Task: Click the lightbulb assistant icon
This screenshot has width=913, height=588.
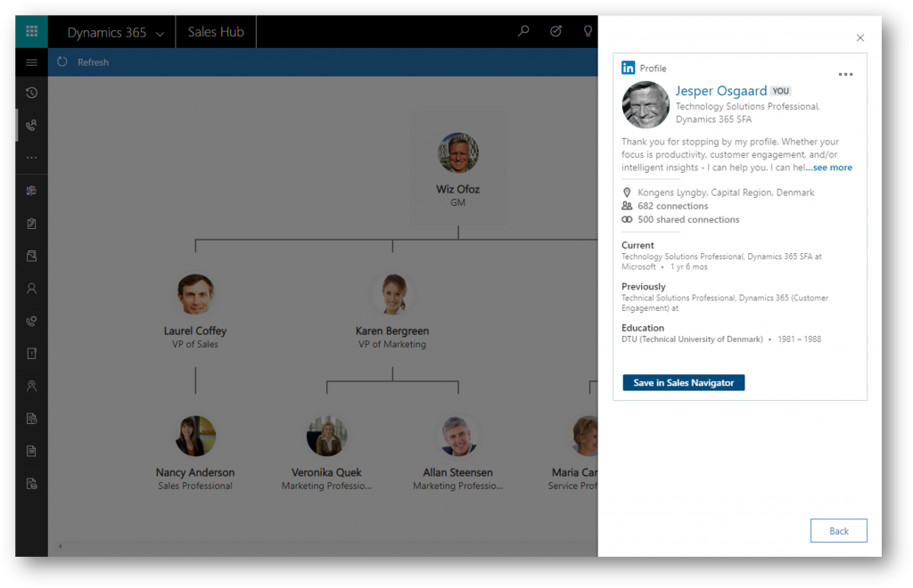Action: click(x=588, y=32)
